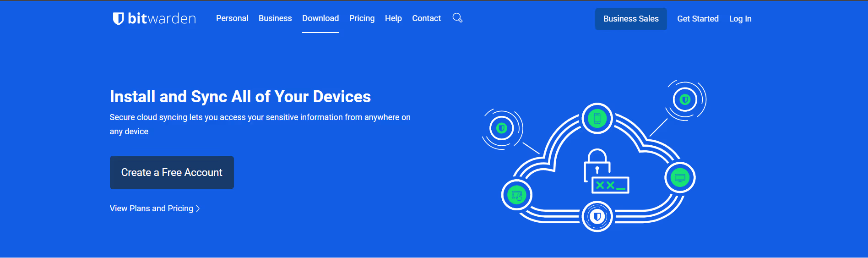Open the Pricing page

362,18
